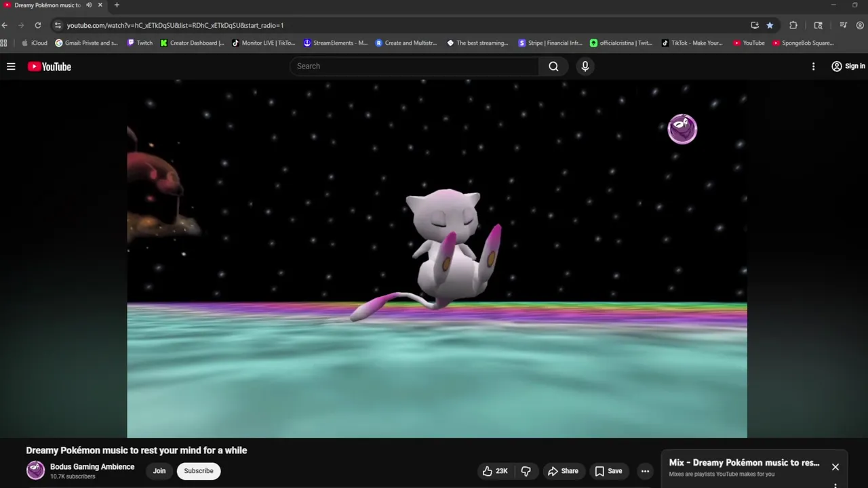Screen dimensions: 868x488
Task: Click the channel watermark in video corner
Action: coord(682,129)
